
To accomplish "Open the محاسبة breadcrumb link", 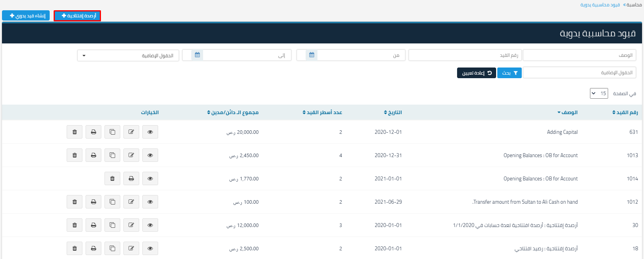I will tap(634, 5).
